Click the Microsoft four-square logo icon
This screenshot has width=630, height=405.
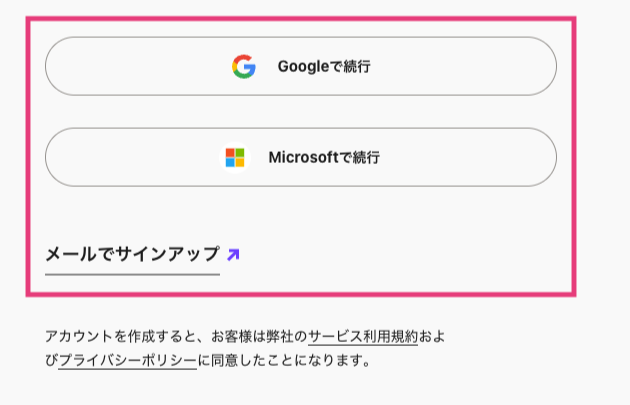tap(235, 158)
